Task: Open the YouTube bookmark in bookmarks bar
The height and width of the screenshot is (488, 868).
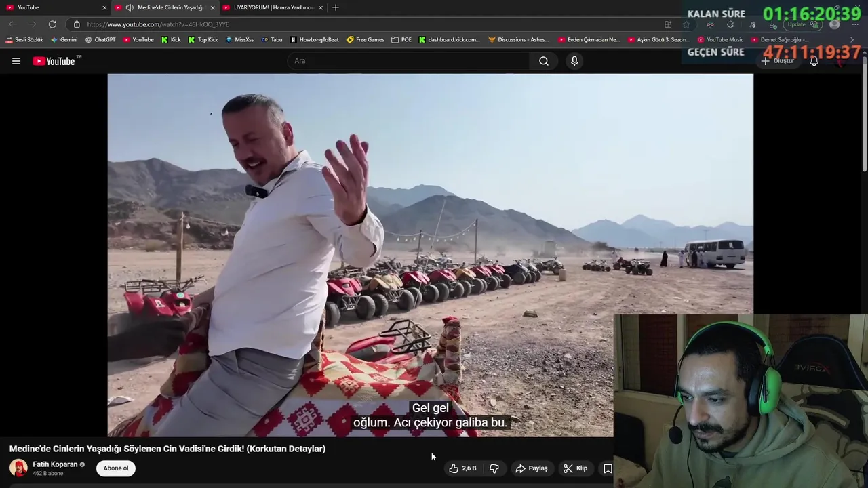Action: pos(138,40)
